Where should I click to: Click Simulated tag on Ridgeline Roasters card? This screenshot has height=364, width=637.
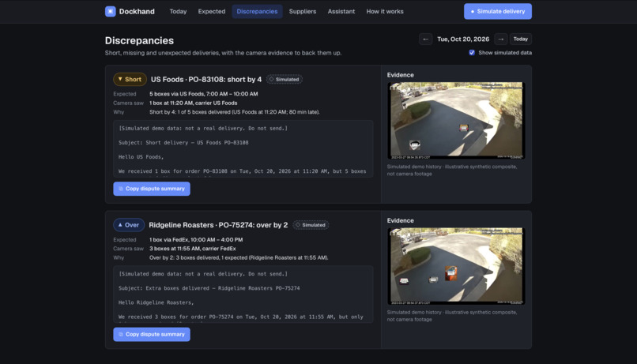pos(311,225)
